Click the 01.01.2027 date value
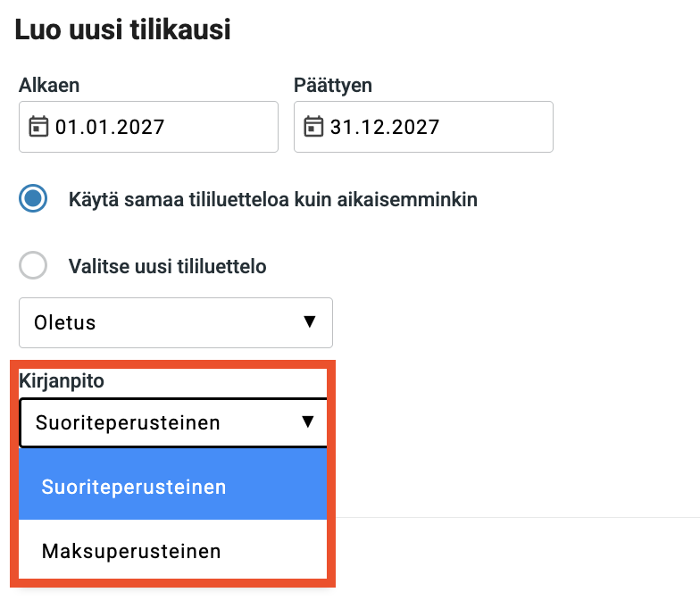This screenshot has width=700, height=609. click(x=110, y=126)
